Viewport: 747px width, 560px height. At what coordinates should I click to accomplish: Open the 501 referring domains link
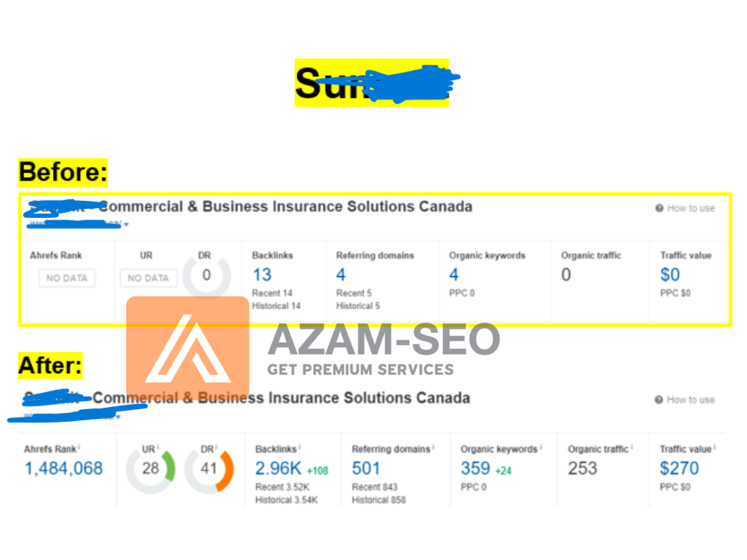(x=366, y=469)
